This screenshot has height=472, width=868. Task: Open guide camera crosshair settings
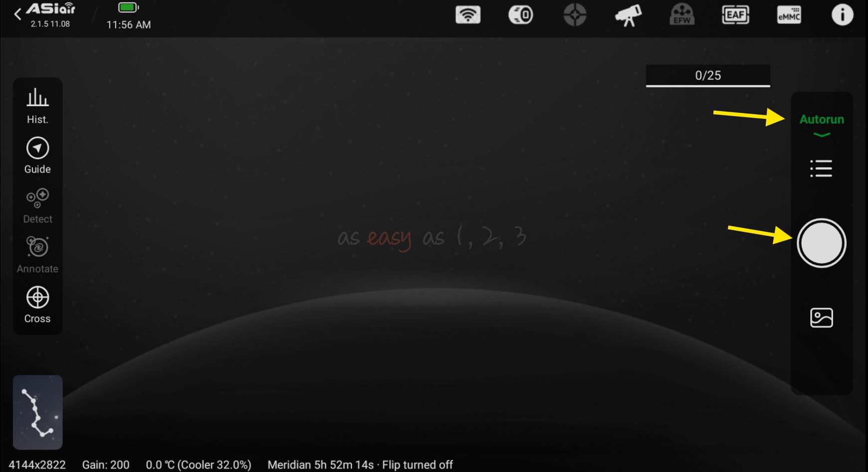coord(575,15)
